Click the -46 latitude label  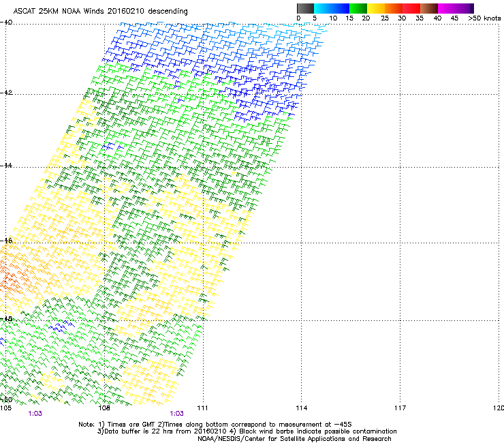6,241
